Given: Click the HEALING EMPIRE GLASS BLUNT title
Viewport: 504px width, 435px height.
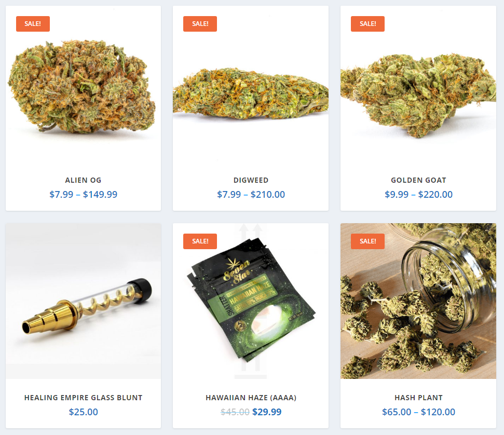Looking at the screenshot, I should (x=83, y=398).
